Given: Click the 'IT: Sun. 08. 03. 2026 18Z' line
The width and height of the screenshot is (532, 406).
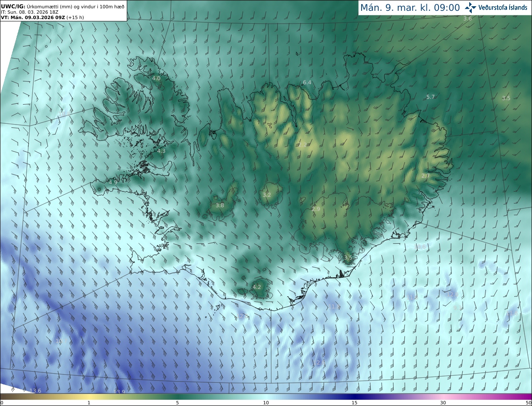Looking at the screenshot, I should point(30,12).
